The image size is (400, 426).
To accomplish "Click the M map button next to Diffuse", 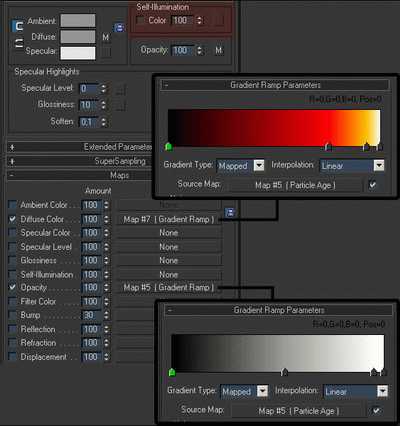I will (106, 37).
